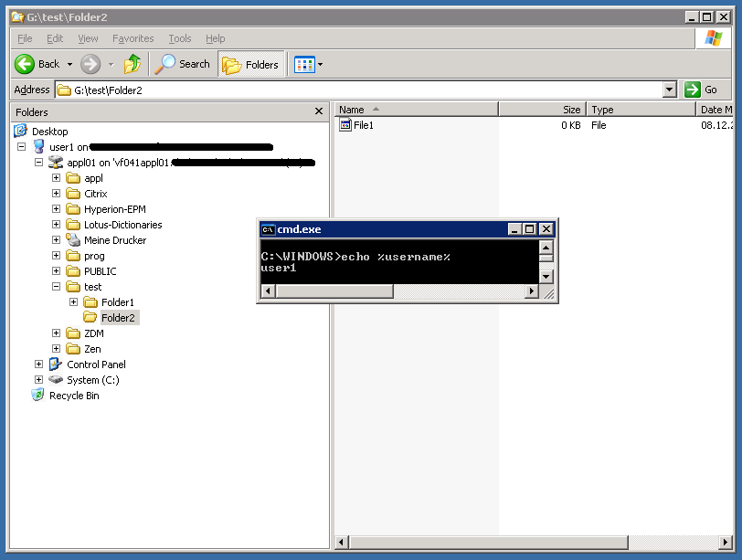The image size is (742, 560).
Task: Select the Folder2 open-folder icon
Action: [90, 317]
